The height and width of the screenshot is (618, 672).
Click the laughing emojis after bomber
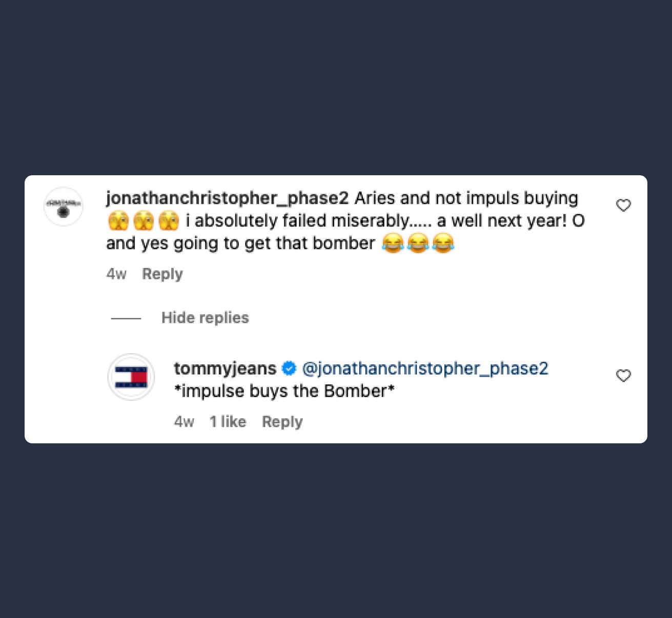pos(418,243)
